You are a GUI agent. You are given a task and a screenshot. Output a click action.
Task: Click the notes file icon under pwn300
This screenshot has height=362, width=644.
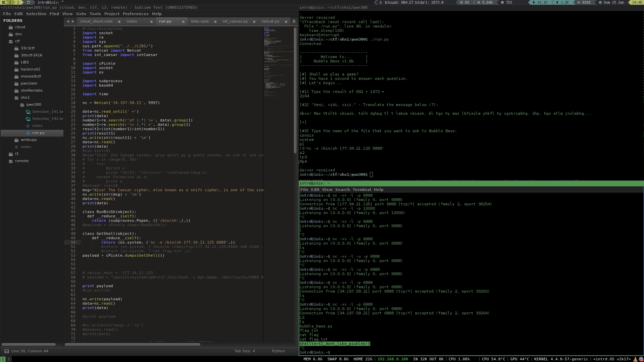pos(28,126)
